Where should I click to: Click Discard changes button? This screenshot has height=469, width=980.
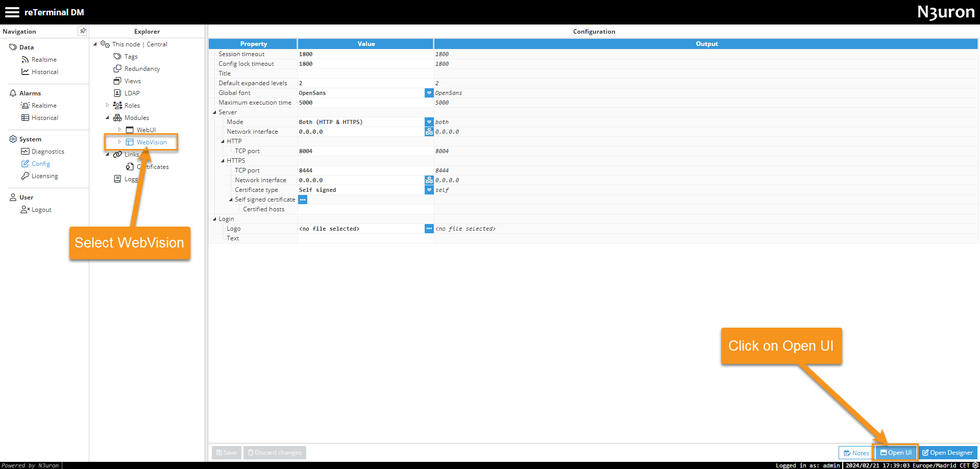coord(275,453)
